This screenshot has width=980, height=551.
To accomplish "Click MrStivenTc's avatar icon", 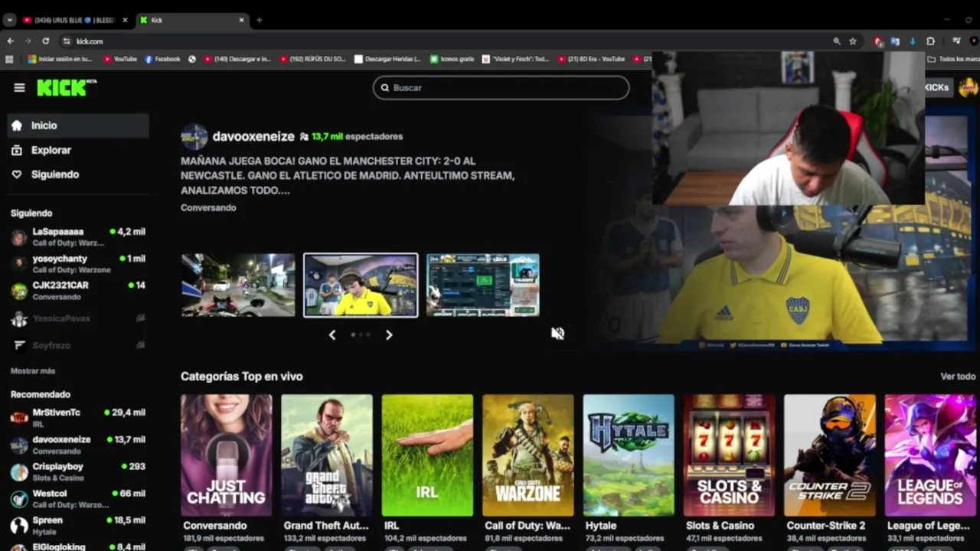I will [x=19, y=418].
